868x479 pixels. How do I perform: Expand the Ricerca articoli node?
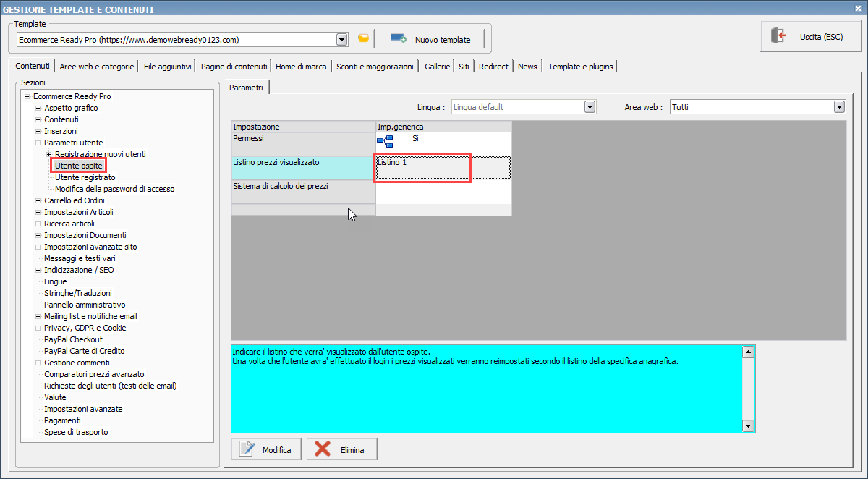(x=38, y=224)
